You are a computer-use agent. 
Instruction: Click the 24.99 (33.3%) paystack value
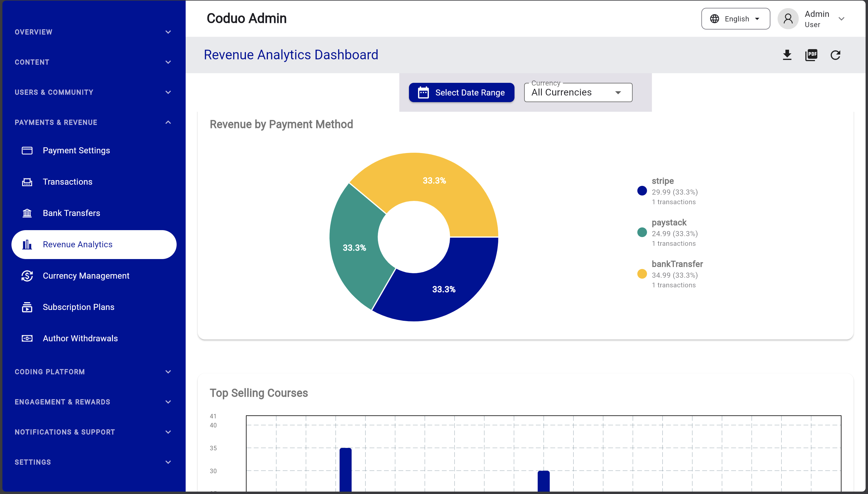click(x=675, y=234)
